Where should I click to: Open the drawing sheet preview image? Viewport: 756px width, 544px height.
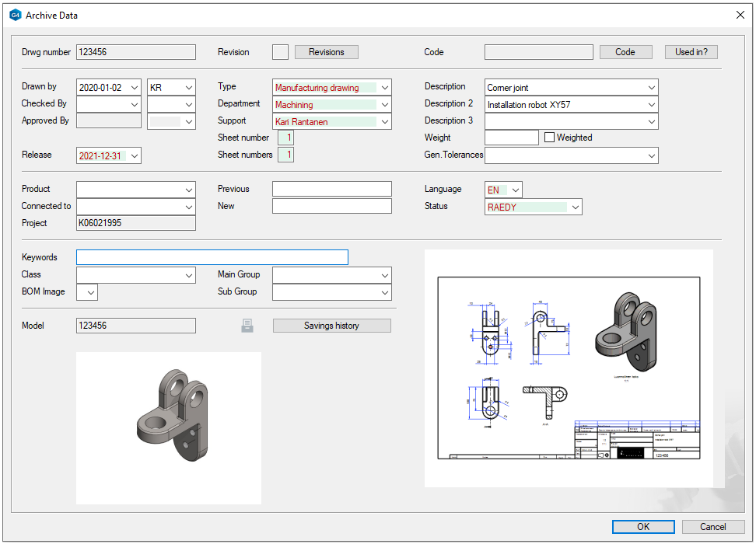click(569, 368)
